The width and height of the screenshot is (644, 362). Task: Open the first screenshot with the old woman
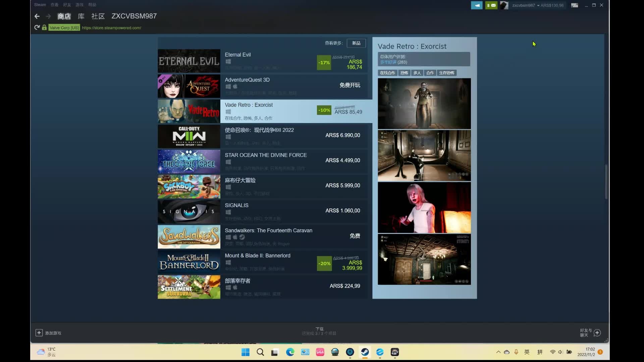pyautogui.click(x=424, y=104)
